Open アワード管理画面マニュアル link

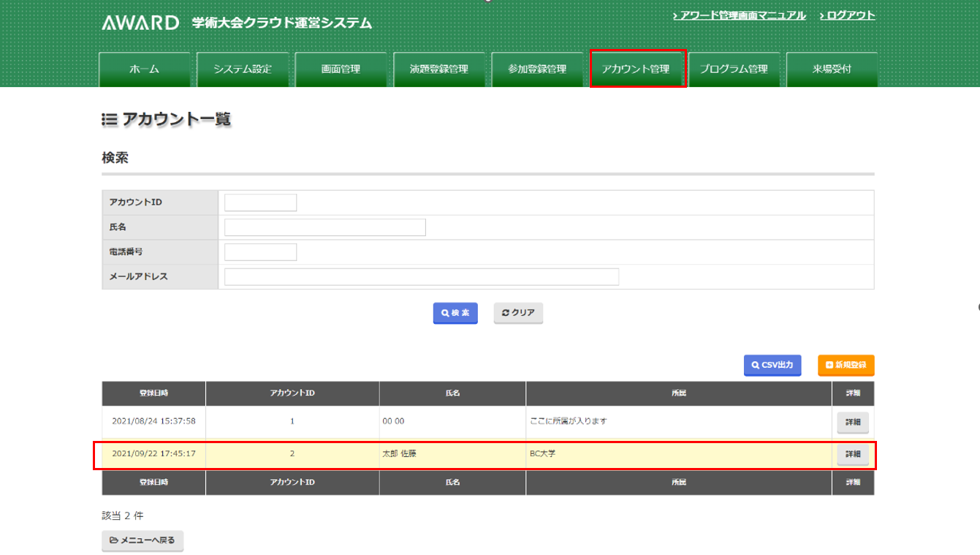[739, 15]
